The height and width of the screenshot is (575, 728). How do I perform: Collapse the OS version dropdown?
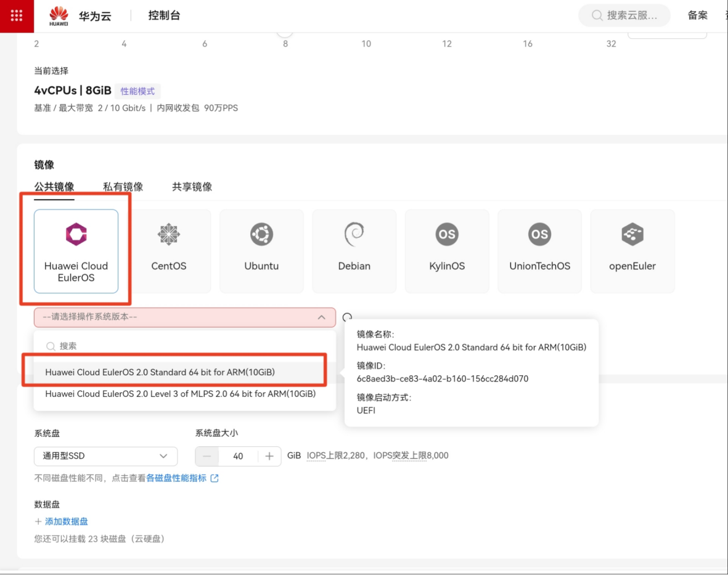tap(185, 317)
